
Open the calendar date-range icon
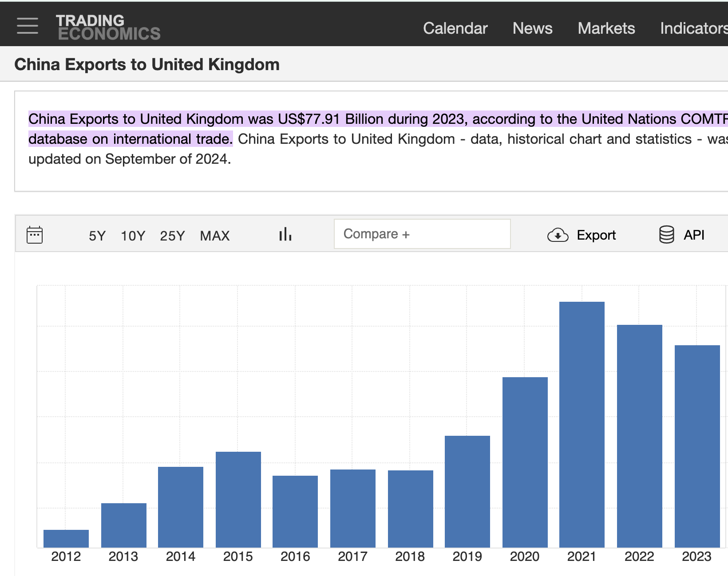35,235
